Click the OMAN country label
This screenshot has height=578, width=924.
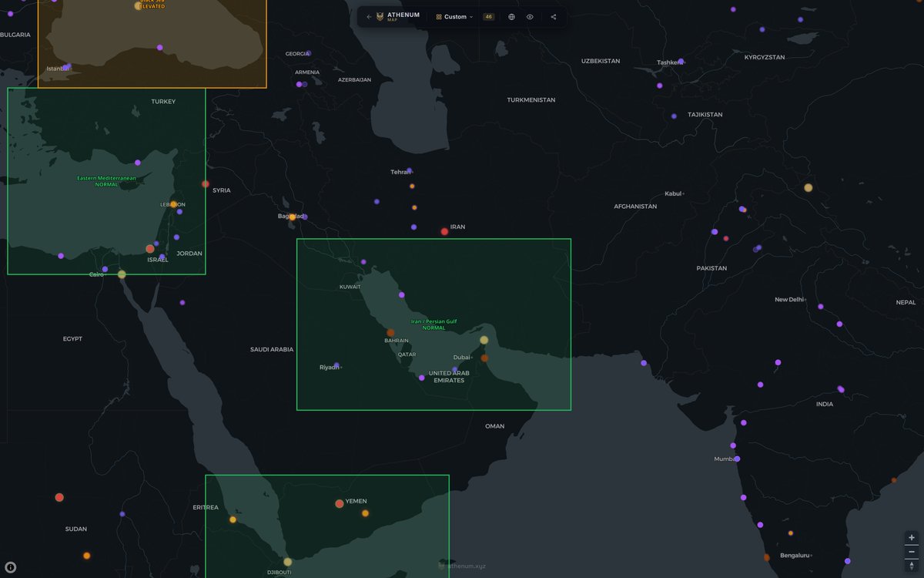coord(495,426)
